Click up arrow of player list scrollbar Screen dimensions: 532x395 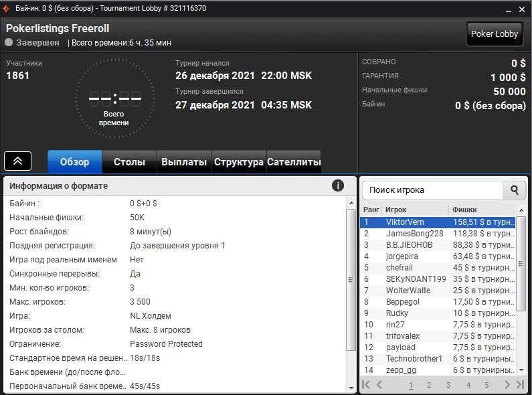[x=521, y=210]
